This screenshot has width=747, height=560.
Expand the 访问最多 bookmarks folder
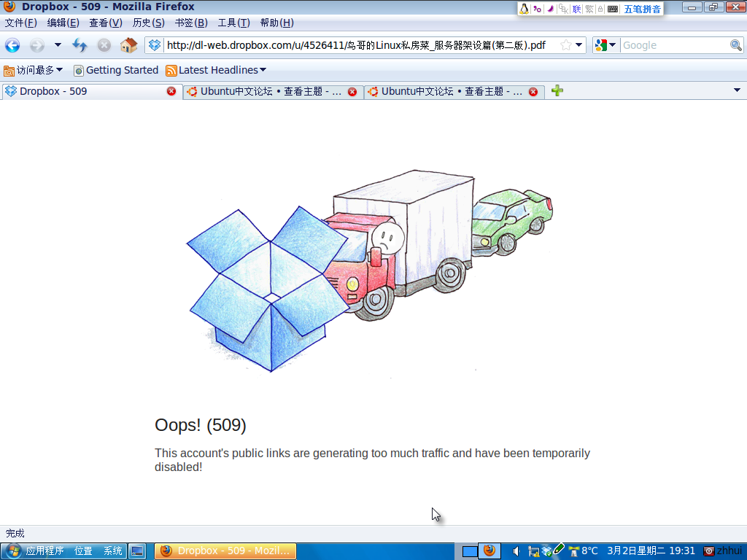point(34,71)
